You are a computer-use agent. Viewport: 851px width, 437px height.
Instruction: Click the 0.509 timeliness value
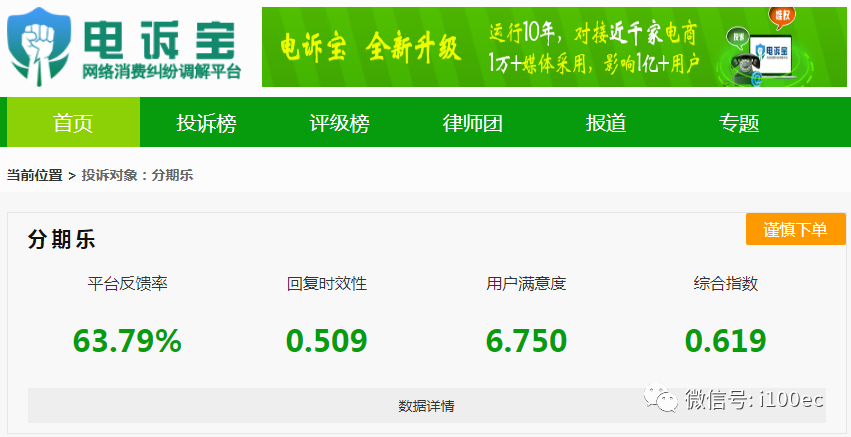click(x=327, y=340)
